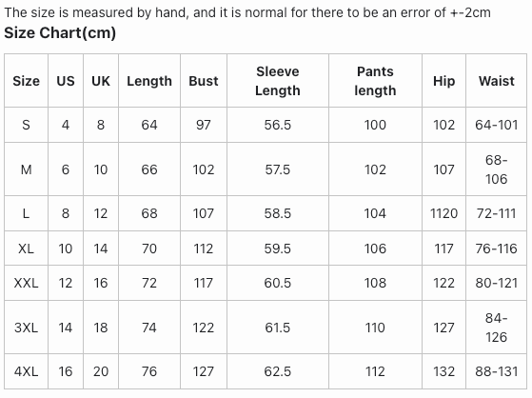Click the S size row label
The image size is (532, 398).
pyautogui.click(x=26, y=125)
